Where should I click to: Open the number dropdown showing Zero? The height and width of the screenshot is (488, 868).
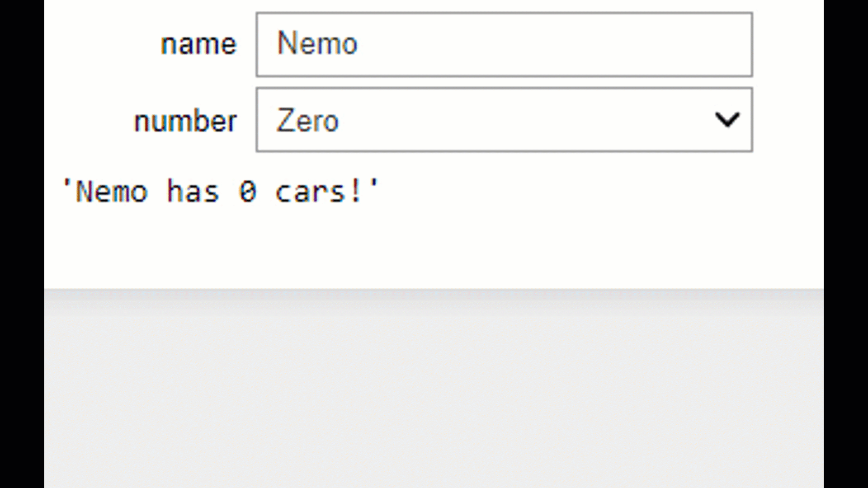(504, 120)
